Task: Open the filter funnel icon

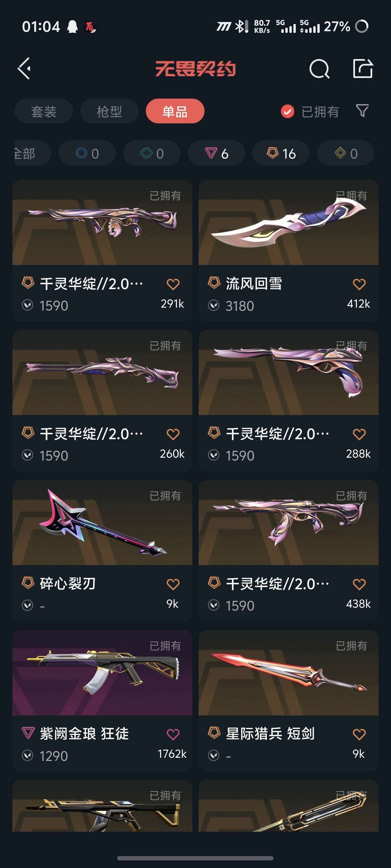Action: coord(362,111)
